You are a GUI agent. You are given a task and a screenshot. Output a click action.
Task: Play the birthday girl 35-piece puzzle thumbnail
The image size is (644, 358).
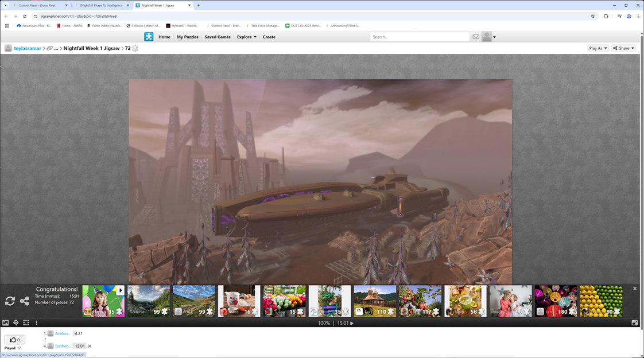[103, 301]
